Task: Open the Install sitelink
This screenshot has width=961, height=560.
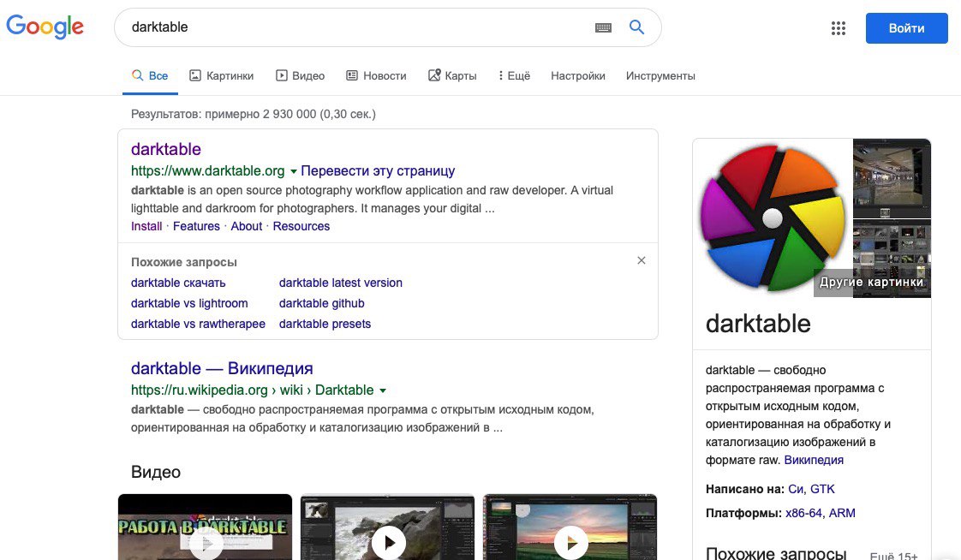Action: [x=146, y=226]
